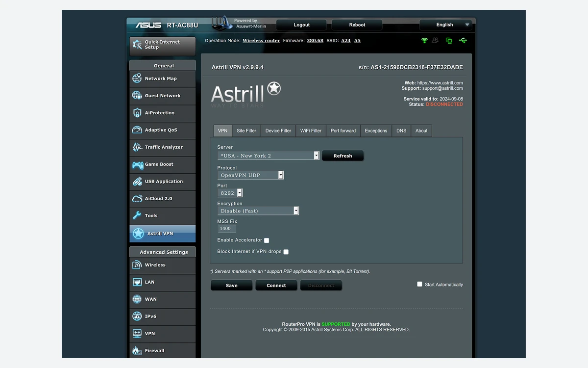Image resolution: width=588 pixels, height=368 pixels.
Task: Open the Port 8292 dropdown
Action: [230, 193]
